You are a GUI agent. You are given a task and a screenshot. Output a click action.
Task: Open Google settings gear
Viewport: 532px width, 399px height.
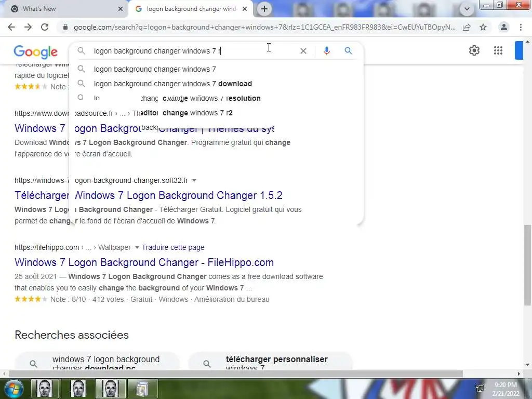[474, 50]
